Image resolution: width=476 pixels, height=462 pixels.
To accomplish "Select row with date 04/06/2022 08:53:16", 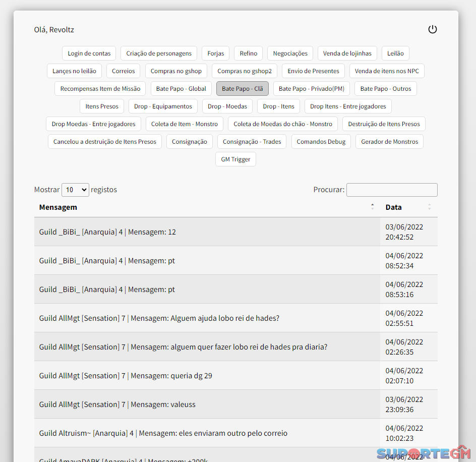I will point(236,289).
